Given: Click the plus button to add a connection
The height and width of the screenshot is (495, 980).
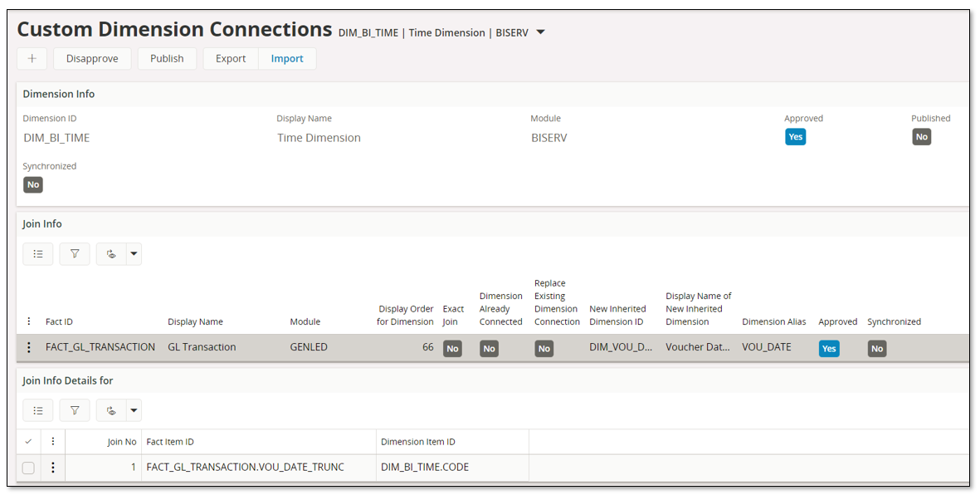Looking at the screenshot, I should tap(32, 58).
